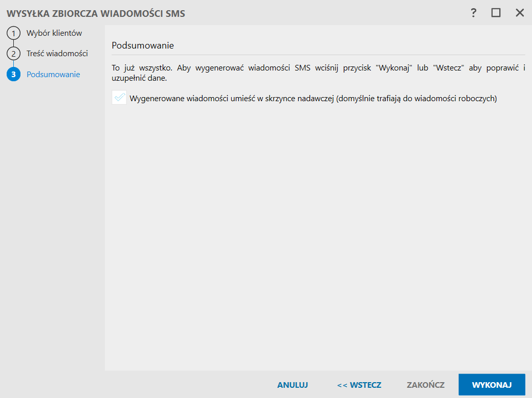
Task: Click the Wygenerowane wiadomości checkbox label
Action: [x=313, y=99]
